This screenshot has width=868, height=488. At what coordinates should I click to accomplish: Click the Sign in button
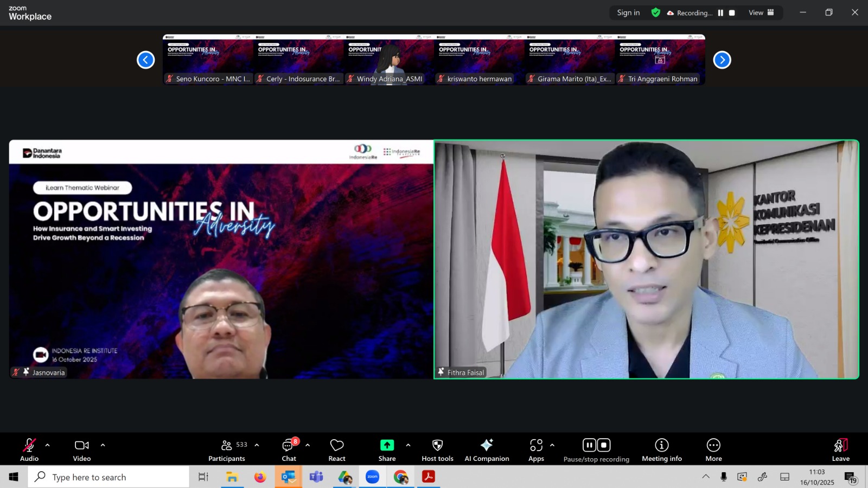(x=628, y=13)
